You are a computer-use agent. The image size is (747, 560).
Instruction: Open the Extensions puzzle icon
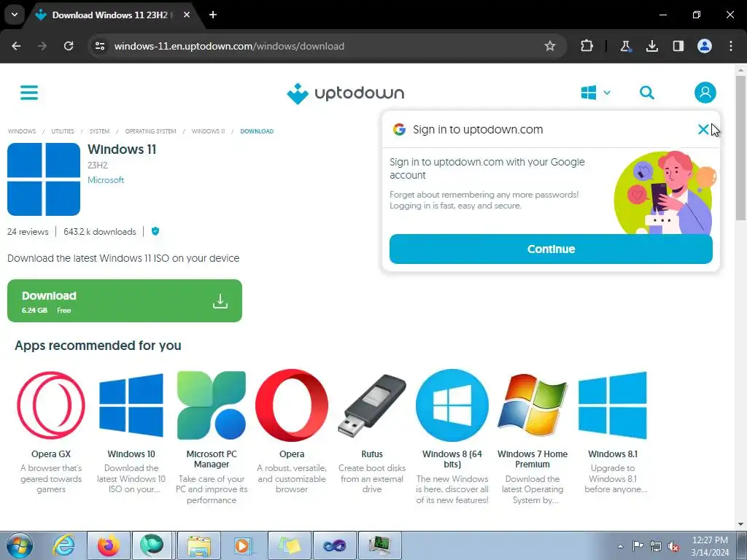[587, 46]
